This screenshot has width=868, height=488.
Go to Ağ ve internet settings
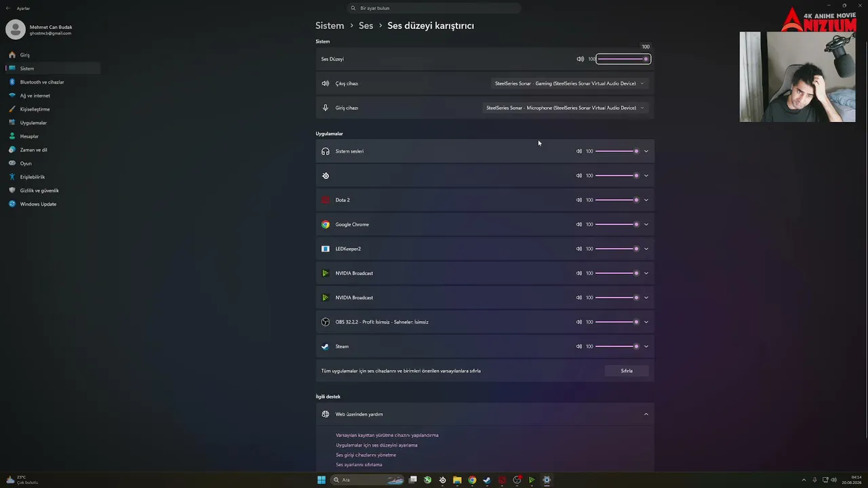(53, 96)
